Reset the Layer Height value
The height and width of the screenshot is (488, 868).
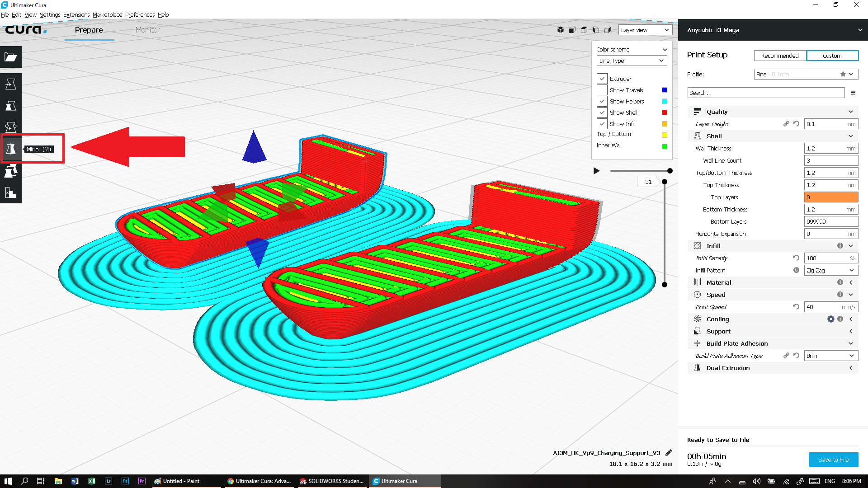coord(797,124)
